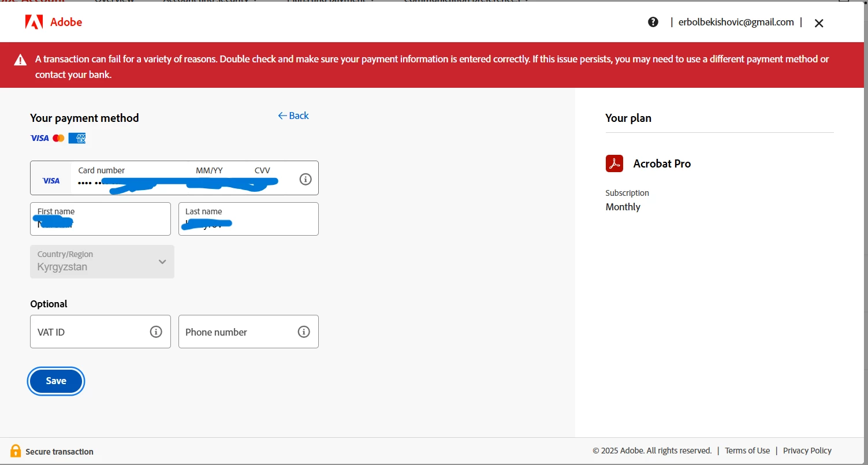The height and width of the screenshot is (465, 868).
Task: Save the payment method
Action: (56, 381)
